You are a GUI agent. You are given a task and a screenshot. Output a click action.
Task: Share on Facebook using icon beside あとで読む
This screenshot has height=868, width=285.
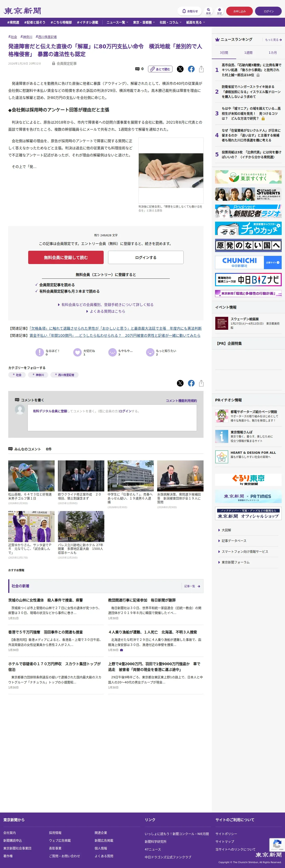pyautogui.click(x=191, y=69)
